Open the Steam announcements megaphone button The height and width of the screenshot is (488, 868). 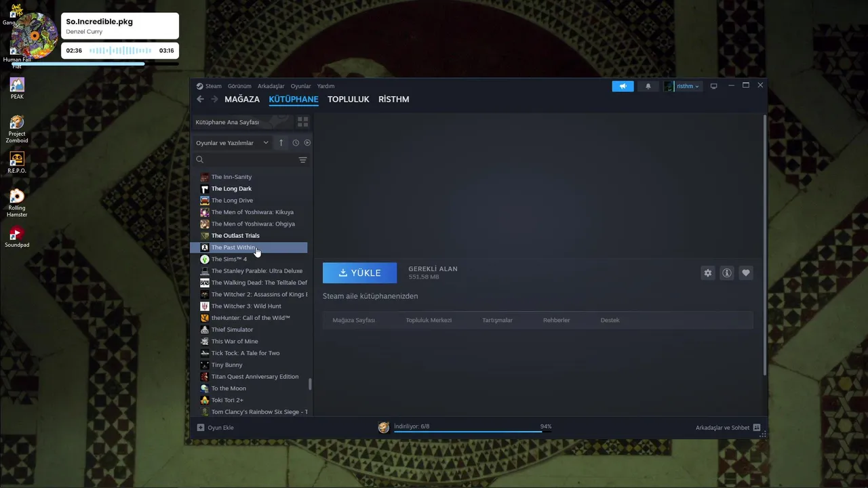[x=623, y=86]
